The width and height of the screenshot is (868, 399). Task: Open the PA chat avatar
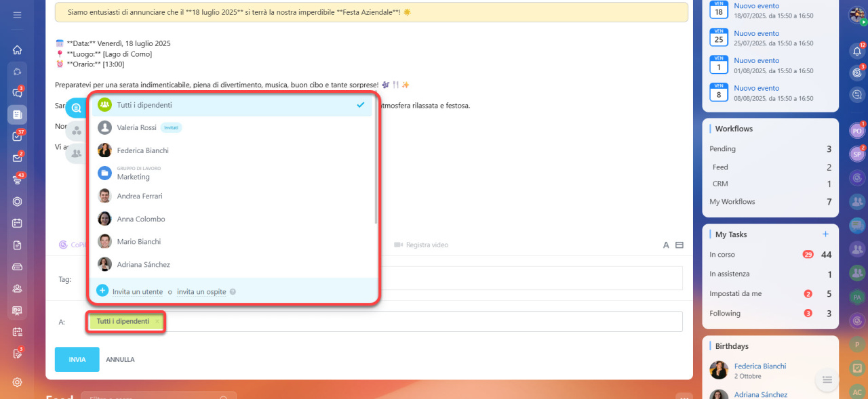point(857,297)
